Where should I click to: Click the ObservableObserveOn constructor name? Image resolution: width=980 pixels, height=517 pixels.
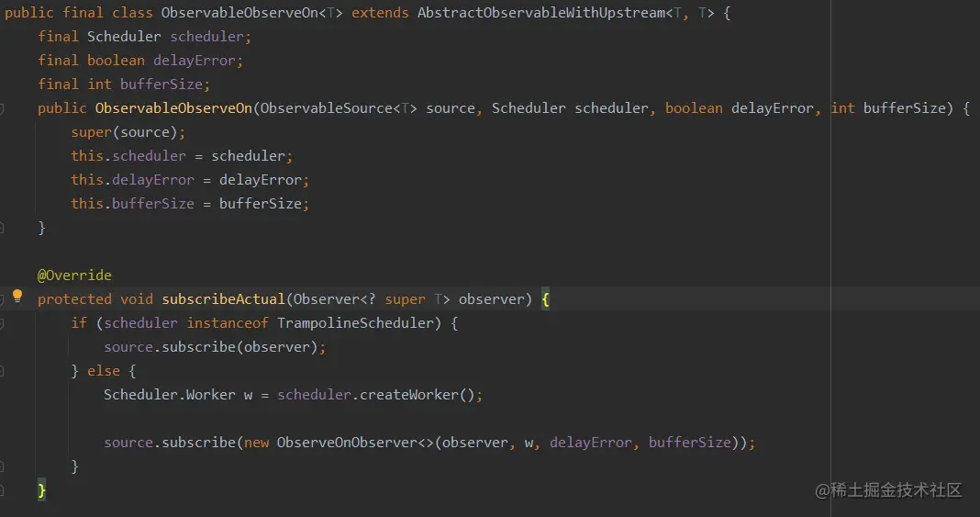point(173,108)
